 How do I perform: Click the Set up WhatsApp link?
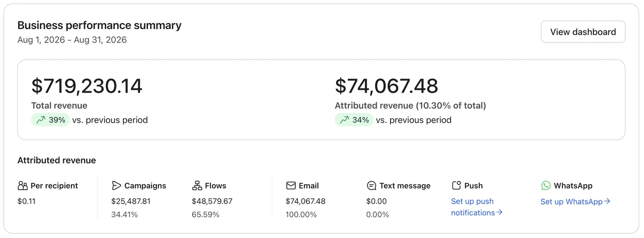pyautogui.click(x=575, y=201)
